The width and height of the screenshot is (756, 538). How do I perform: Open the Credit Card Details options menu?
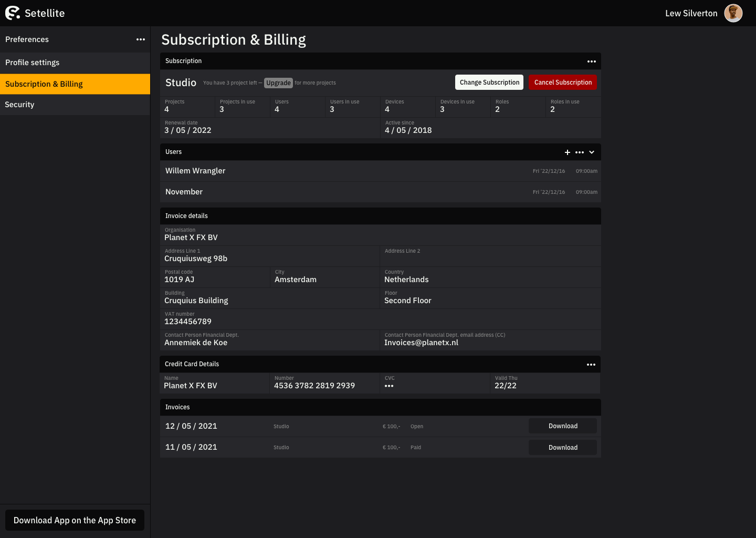click(591, 365)
